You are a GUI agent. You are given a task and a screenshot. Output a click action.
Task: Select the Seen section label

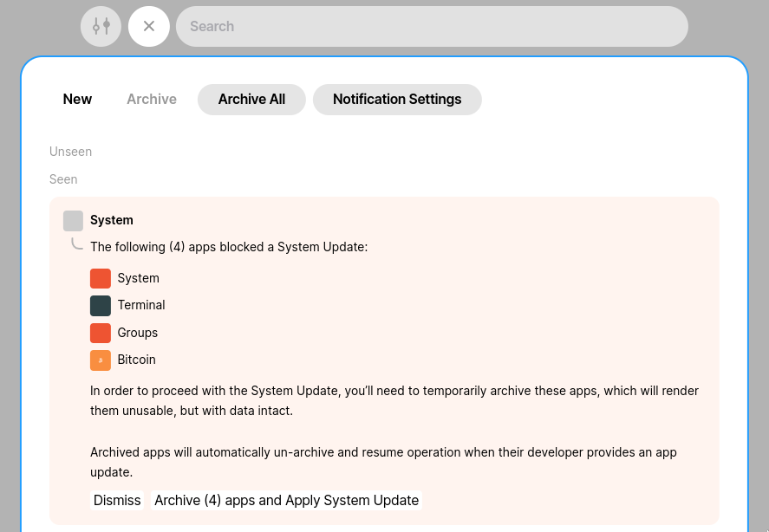[63, 179]
